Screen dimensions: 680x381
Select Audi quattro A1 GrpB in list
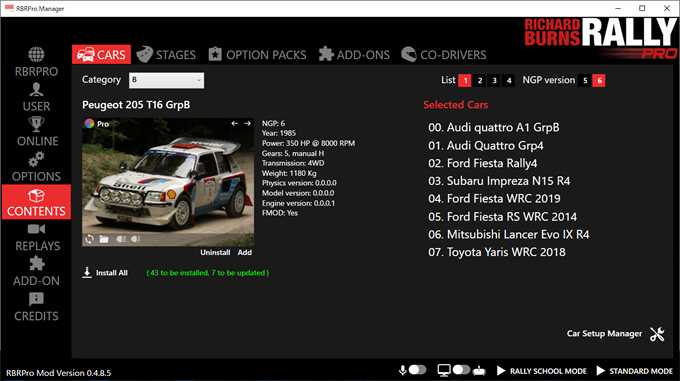[x=494, y=127]
